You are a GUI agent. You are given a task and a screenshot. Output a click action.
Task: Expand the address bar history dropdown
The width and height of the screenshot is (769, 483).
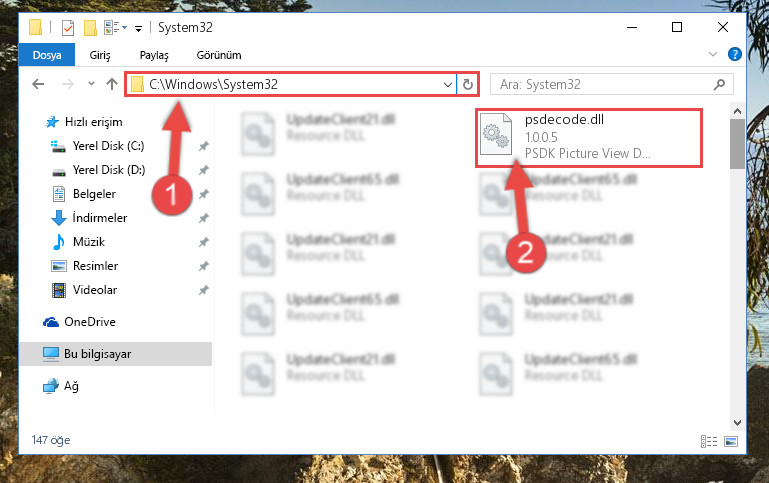[x=447, y=84]
